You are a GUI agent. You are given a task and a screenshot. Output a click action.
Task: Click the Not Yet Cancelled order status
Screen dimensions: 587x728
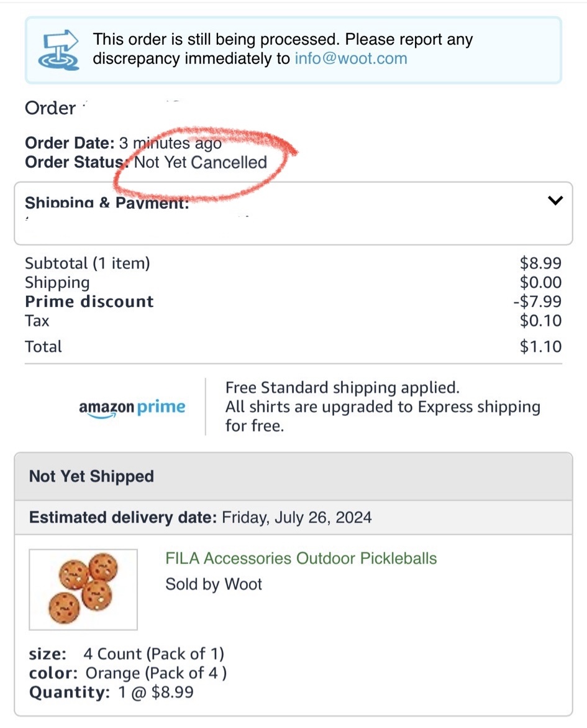pyautogui.click(x=201, y=163)
